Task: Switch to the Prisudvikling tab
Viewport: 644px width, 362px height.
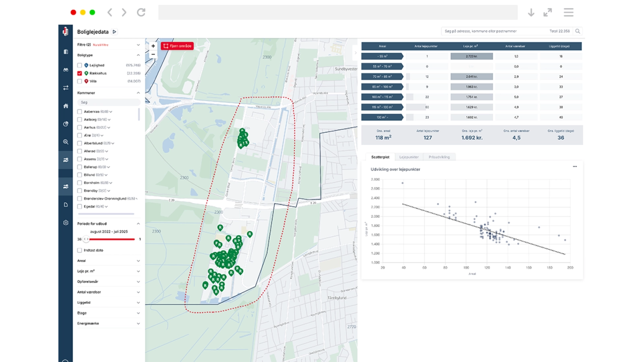Action: point(439,157)
